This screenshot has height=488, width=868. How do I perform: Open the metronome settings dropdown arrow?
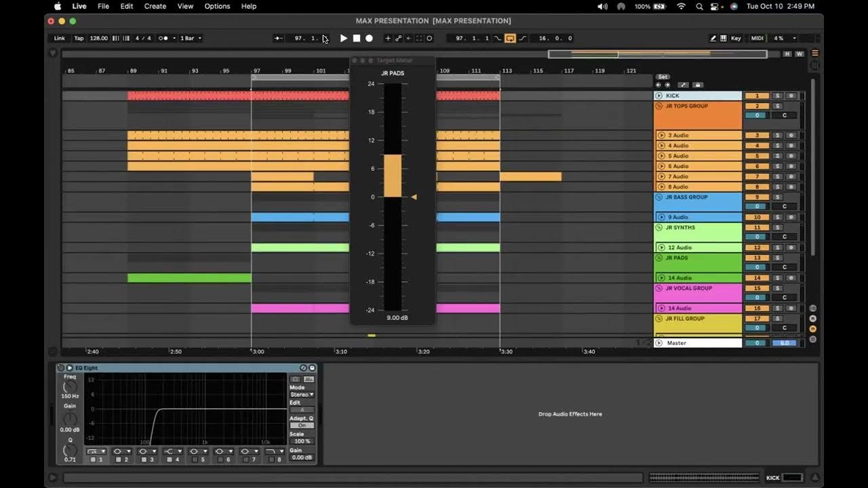pos(174,38)
